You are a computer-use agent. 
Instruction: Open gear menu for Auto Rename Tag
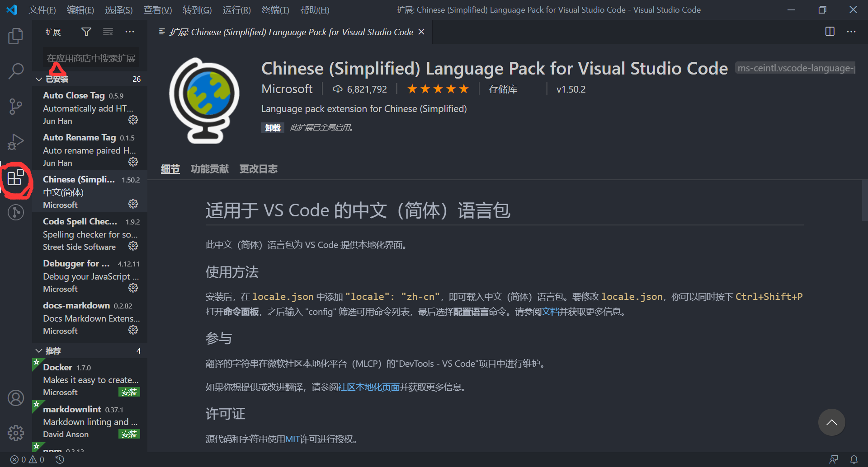coord(133,162)
